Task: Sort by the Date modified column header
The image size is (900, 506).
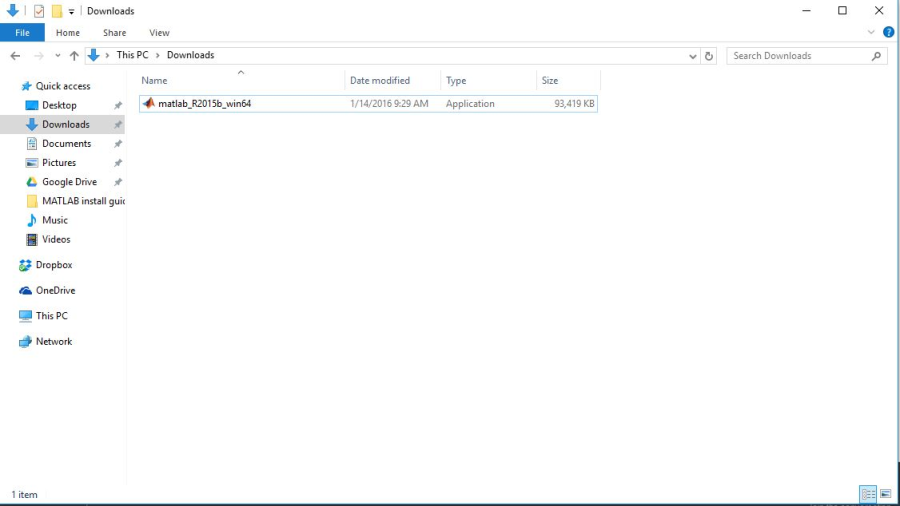Action: pyautogui.click(x=380, y=81)
